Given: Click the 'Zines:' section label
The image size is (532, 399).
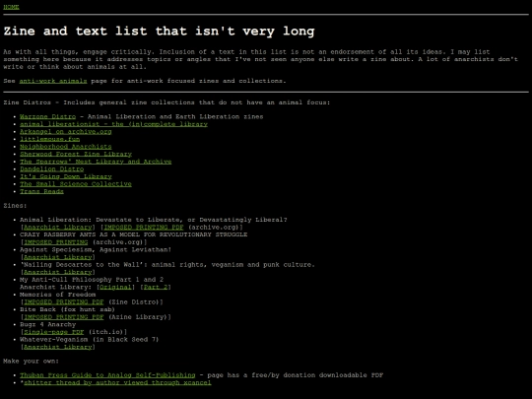Looking at the screenshot, I should coord(15,205).
